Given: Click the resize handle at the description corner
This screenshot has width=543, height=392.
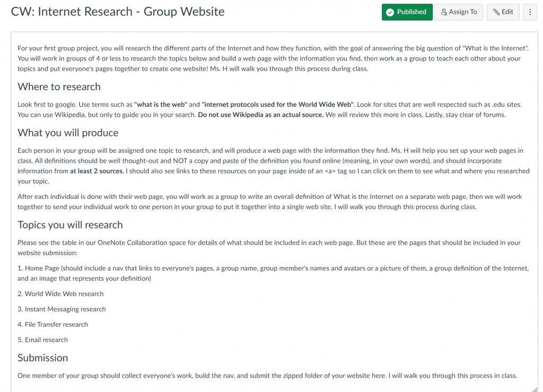Looking at the screenshot, I should tap(535, 389).
